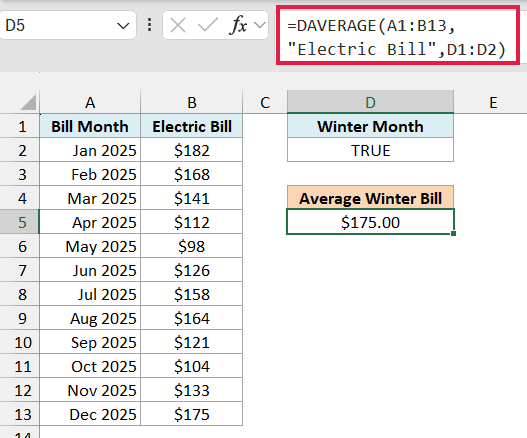Click the Jun 2025 cell
The width and height of the screenshot is (527, 438).
tap(90, 270)
